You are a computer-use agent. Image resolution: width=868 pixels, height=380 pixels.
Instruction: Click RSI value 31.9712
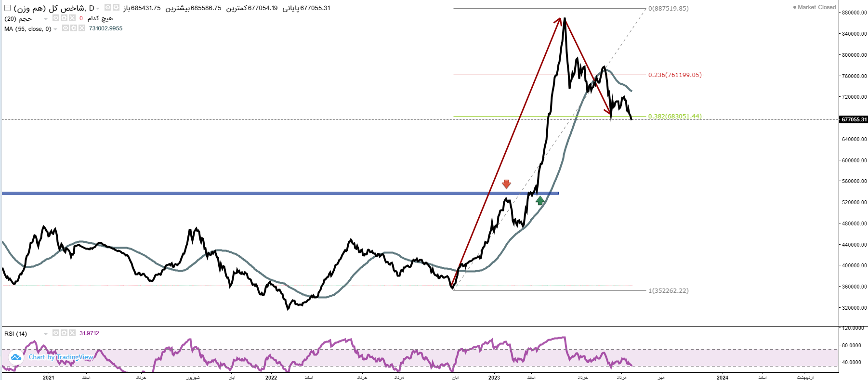pos(89,333)
